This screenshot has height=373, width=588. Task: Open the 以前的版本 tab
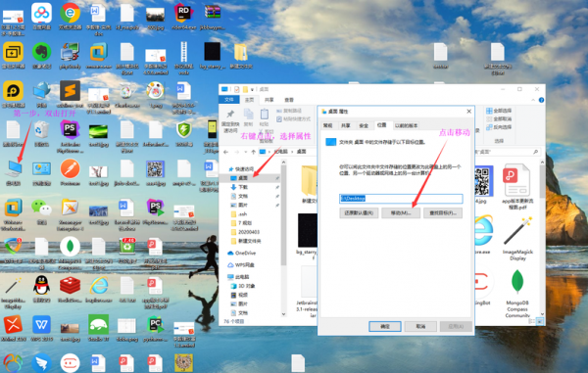(406, 125)
